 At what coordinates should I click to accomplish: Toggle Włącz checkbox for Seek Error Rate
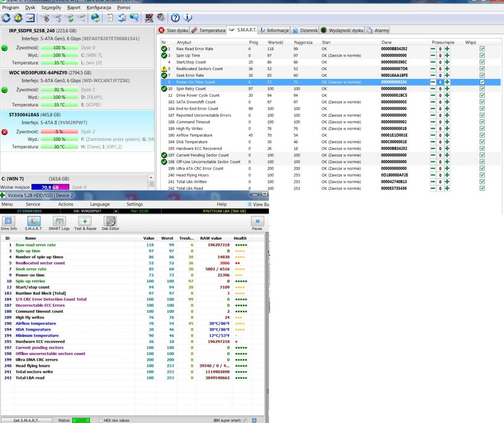tap(482, 75)
